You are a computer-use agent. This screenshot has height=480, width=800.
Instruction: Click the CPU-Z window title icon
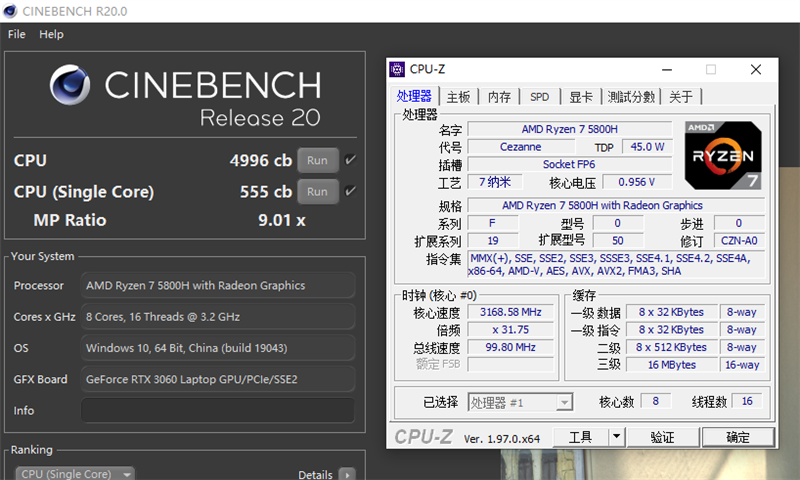(396, 69)
